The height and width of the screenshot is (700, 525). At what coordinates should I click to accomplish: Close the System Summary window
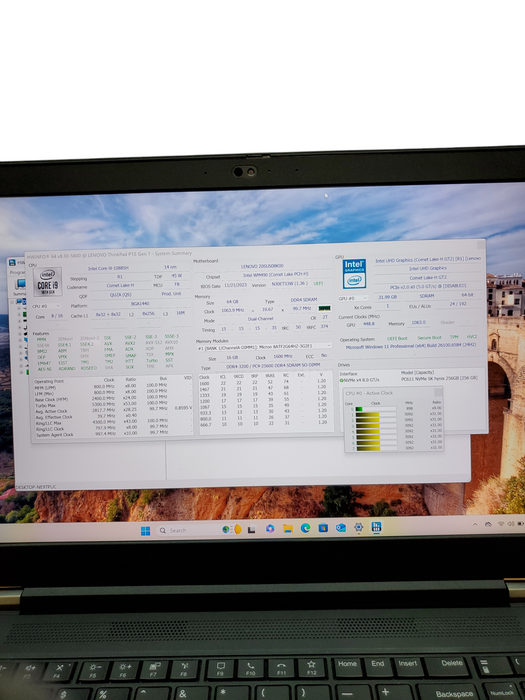pyautogui.click(x=480, y=245)
